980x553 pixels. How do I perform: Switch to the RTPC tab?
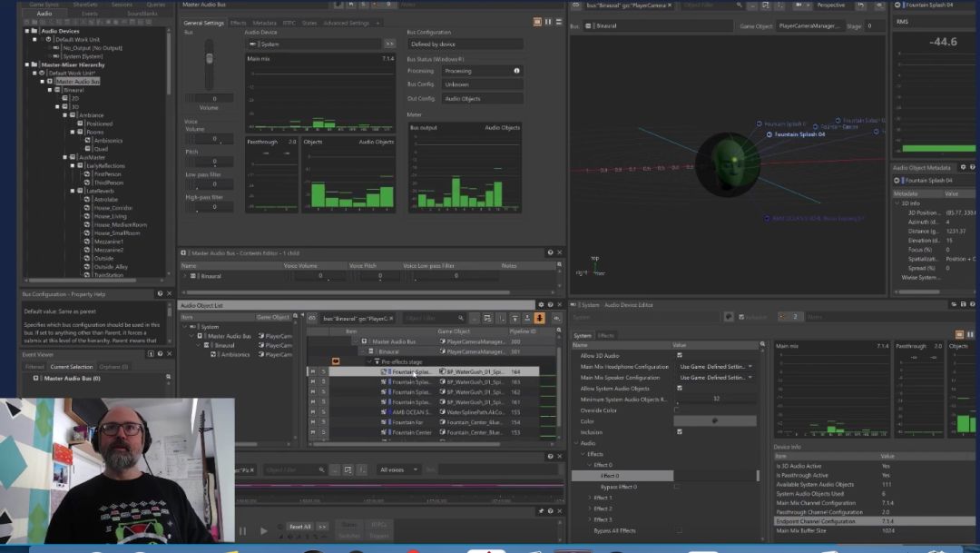[289, 23]
